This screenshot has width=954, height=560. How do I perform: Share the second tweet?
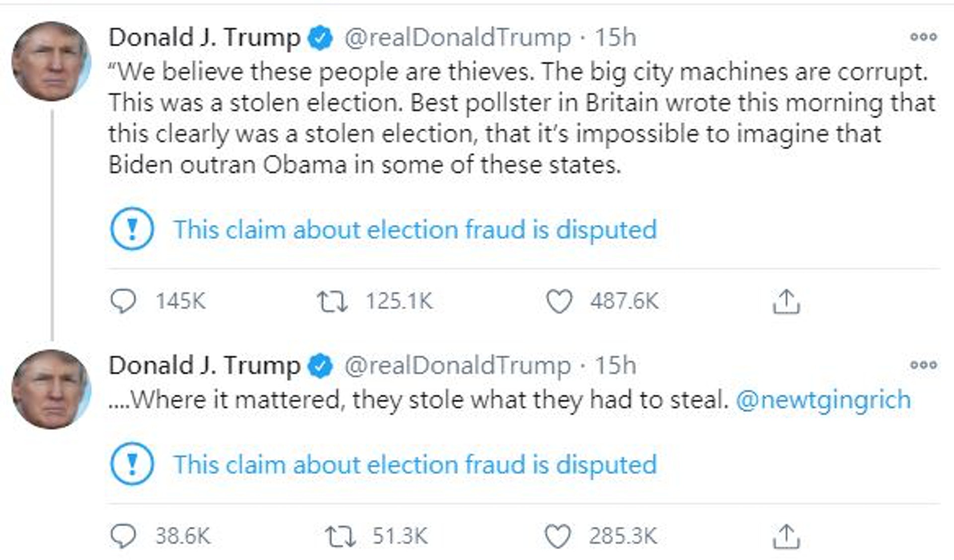point(786,537)
